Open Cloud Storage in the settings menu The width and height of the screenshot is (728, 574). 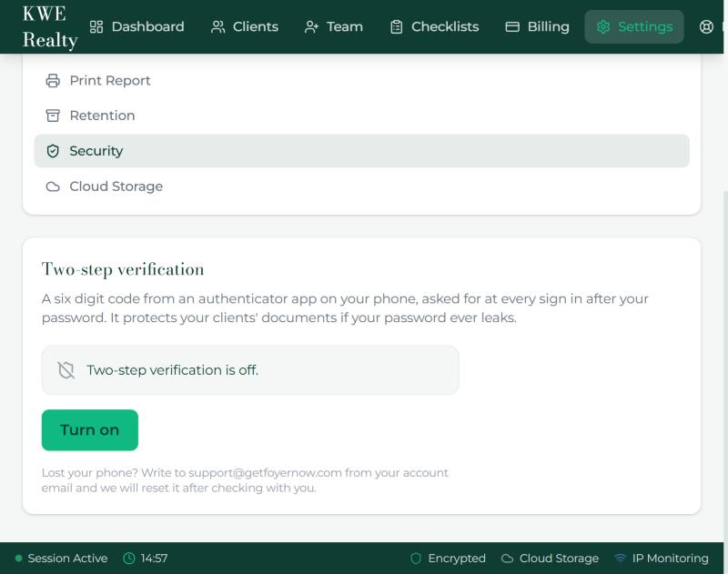pos(361,186)
